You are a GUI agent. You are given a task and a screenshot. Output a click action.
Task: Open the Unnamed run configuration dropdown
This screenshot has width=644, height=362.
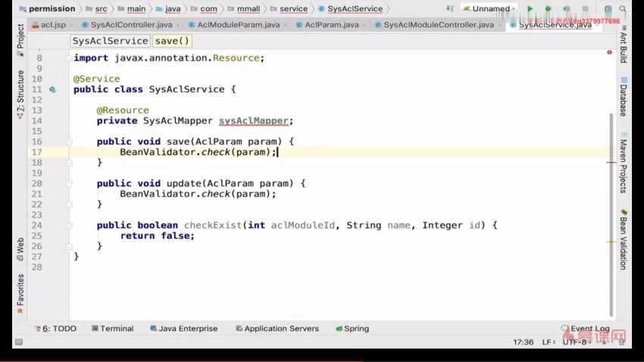(x=490, y=9)
